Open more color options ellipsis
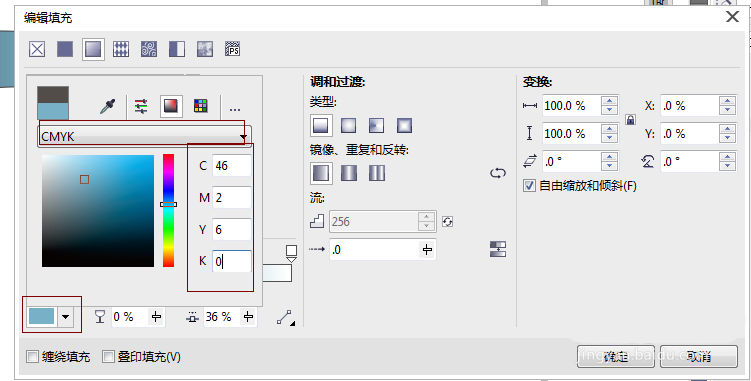Image resolution: width=751 pixels, height=381 pixels. [x=235, y=109]
